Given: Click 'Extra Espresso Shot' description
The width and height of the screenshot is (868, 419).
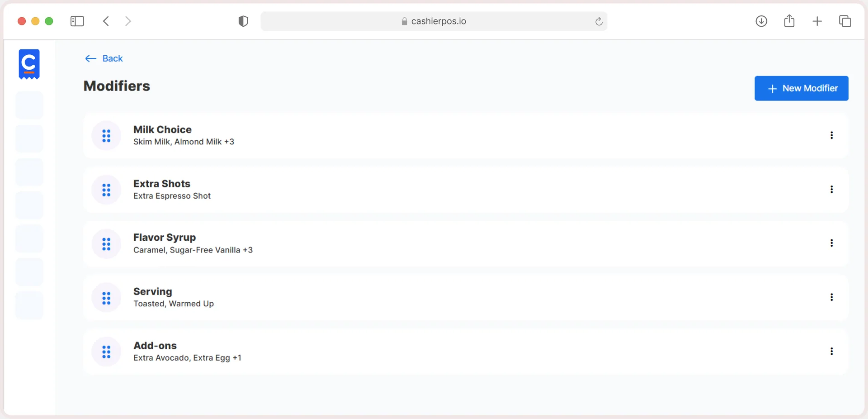Looking at the screenshot, I should 172,196.
